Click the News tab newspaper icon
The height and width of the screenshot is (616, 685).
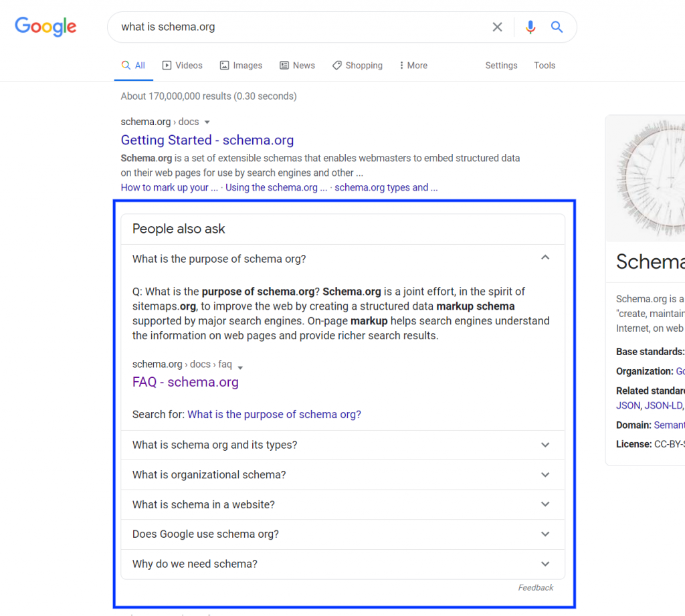[284, 66]
